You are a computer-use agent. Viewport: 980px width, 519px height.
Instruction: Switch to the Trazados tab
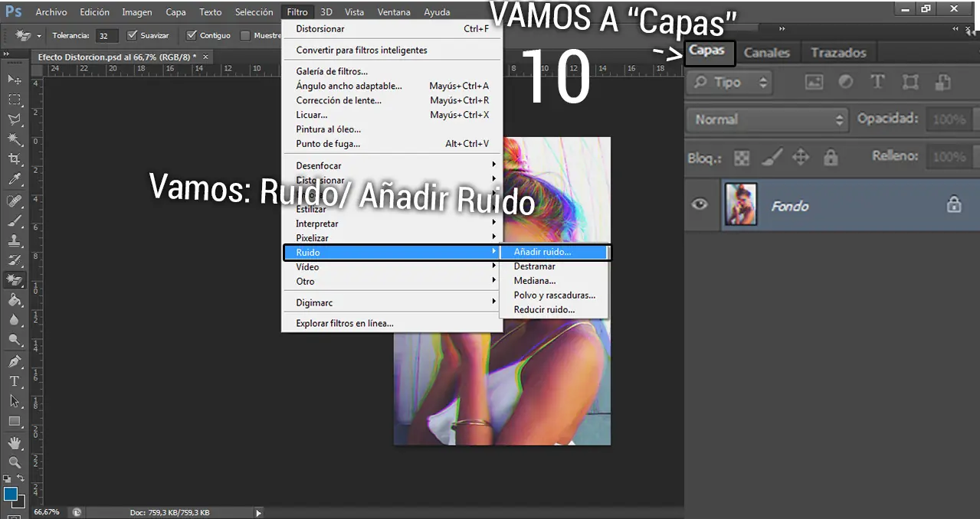838,53
